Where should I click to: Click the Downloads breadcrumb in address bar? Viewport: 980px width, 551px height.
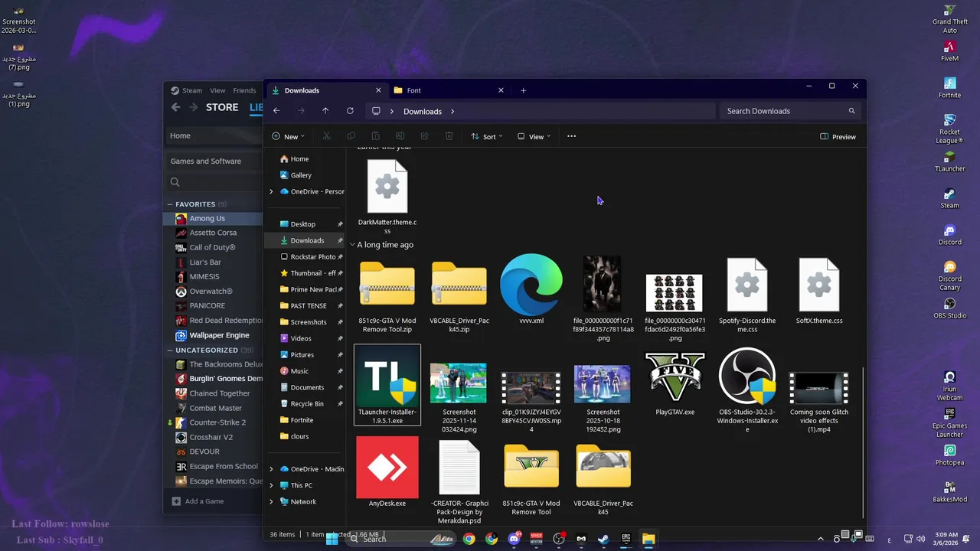[x=423, y=111]
